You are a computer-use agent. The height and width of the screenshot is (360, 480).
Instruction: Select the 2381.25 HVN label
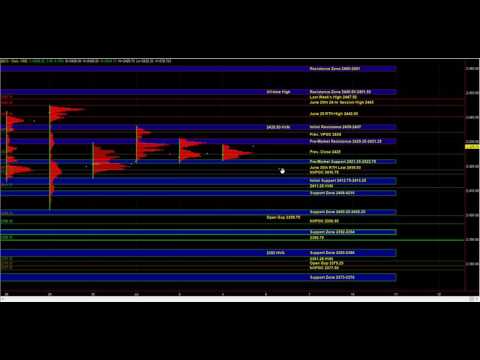[321, 258]
